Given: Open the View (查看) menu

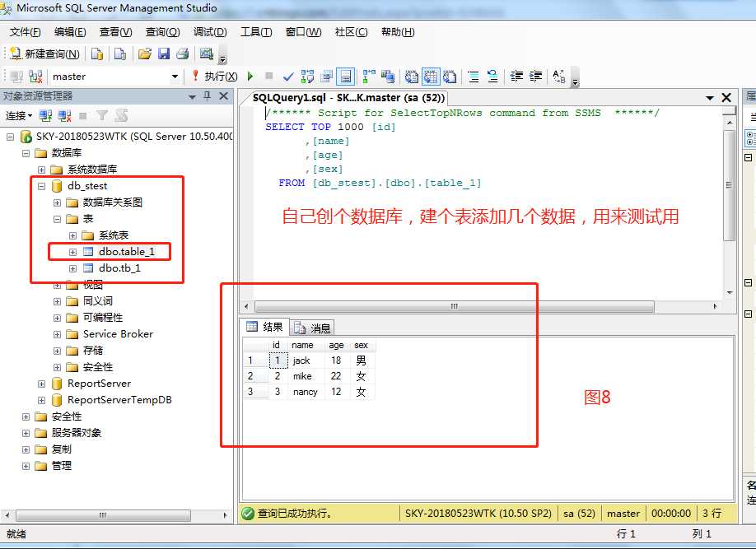Looking at the screenshot, I should (116, 32).
